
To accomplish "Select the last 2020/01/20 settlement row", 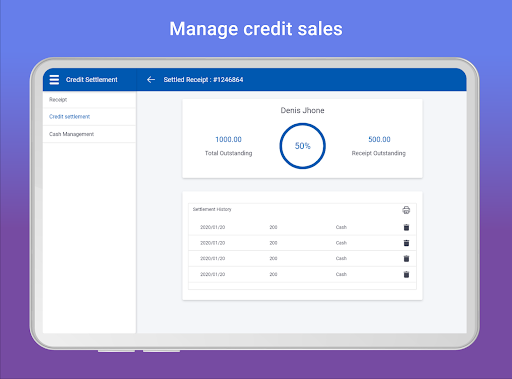I will (x=302, y=274).
